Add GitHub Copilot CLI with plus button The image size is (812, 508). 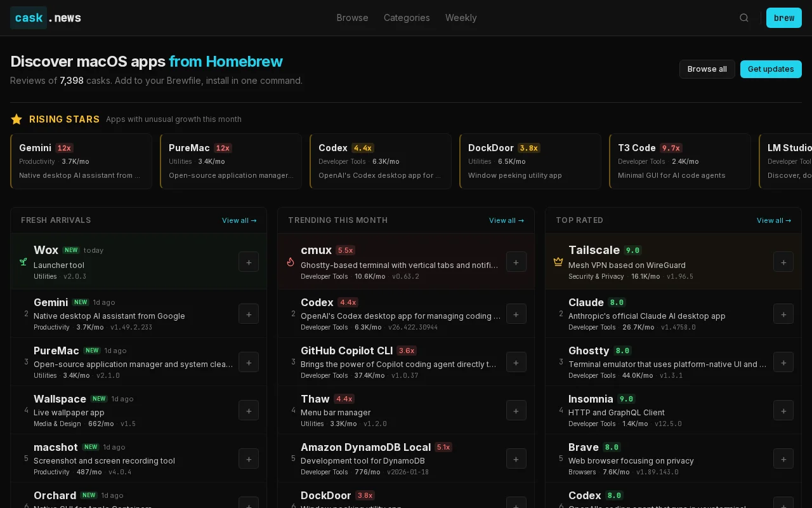[516, 362]
